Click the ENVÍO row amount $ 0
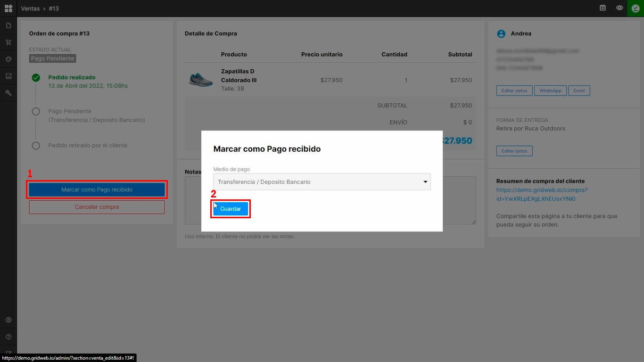Image resolution: width=644 pixels, height=362 pixels. (467, 122)
